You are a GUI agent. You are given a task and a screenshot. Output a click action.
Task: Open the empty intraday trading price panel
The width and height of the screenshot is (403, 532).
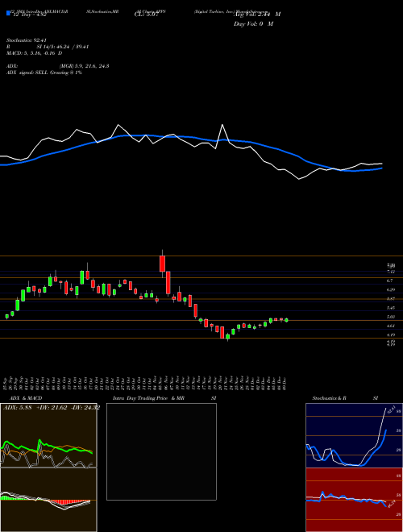161,451
